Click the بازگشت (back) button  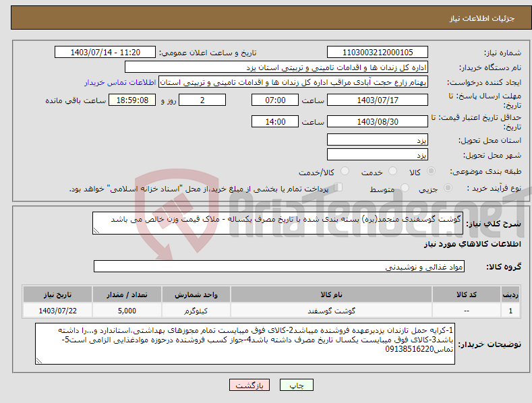point(249,385)
